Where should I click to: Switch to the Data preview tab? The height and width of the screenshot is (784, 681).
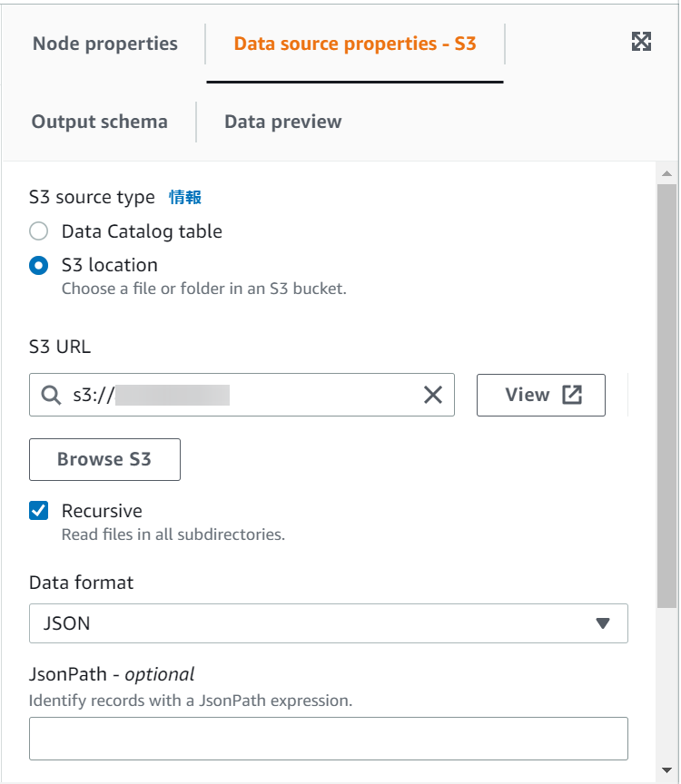click(282, 122)
